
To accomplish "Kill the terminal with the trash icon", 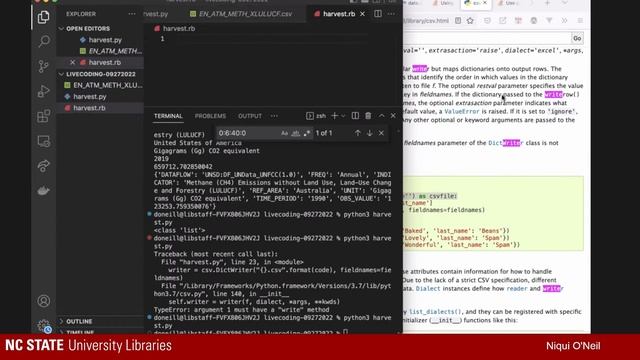I will (x=368, y=116).
